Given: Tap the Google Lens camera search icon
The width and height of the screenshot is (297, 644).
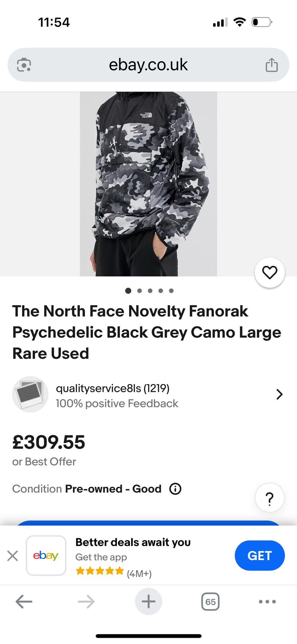Looking at the screenshot, I should [24, 65].
